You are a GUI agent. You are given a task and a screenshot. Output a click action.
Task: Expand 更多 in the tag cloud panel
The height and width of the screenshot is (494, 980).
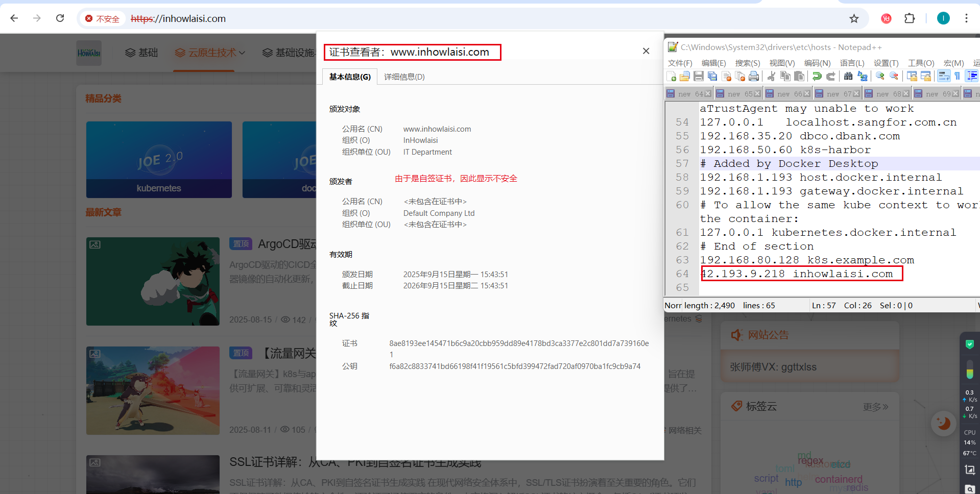tap(875, 407)
